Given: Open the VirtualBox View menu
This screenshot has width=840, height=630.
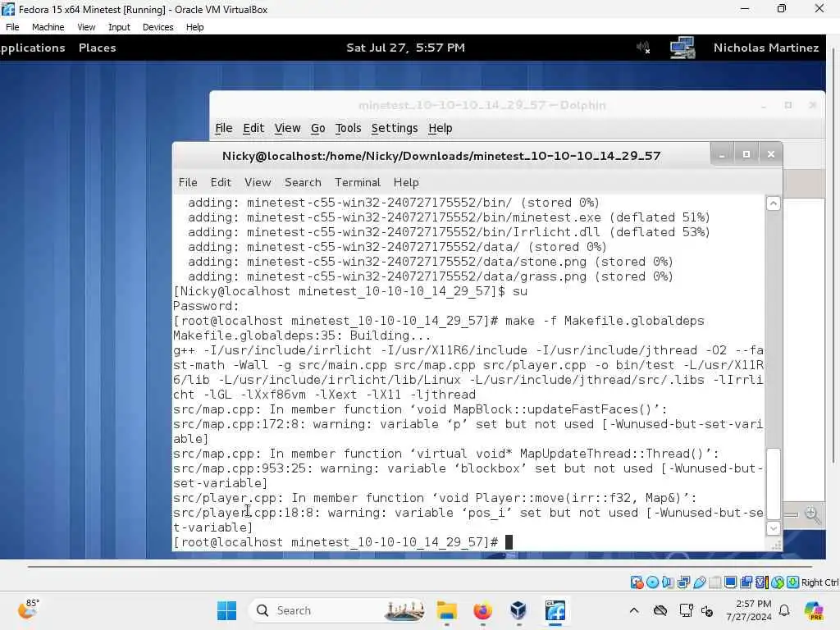Looking at the screenshot, I should pos(85,27).
